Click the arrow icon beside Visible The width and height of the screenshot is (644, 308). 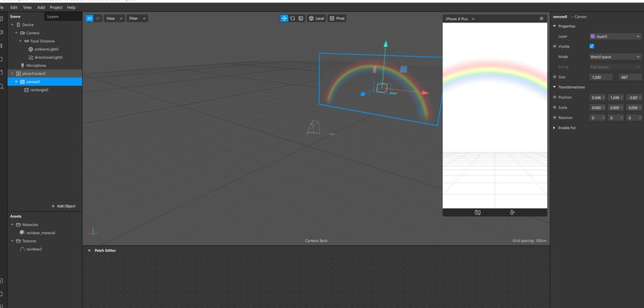tap(555, 46)
